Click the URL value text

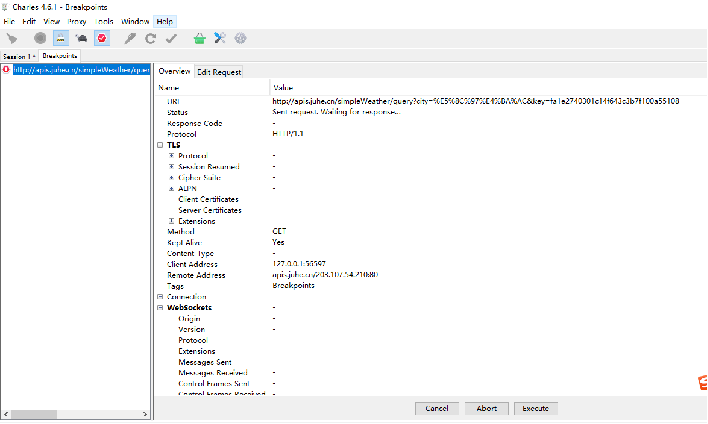tap(475, 101)
